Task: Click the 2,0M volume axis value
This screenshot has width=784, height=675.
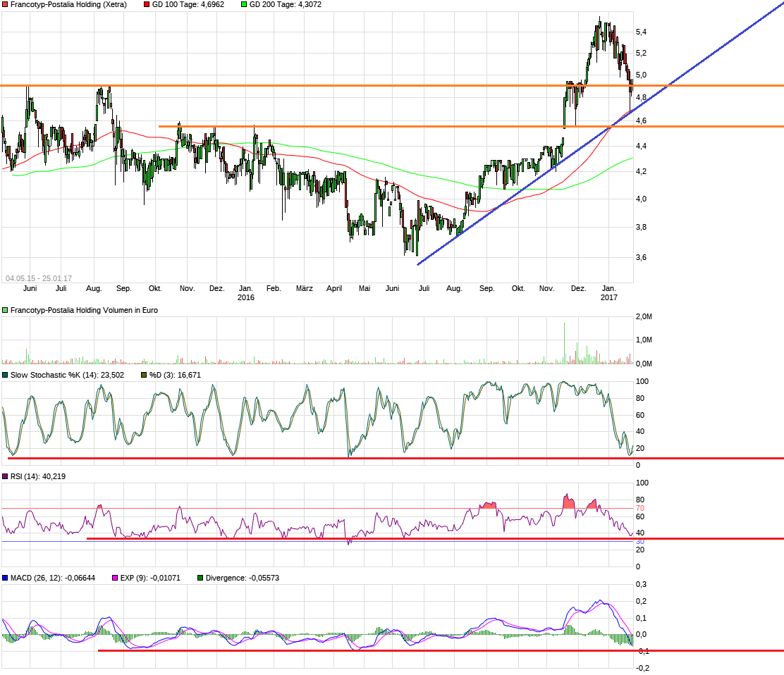Action: pyautogui.click(x=644, y=317)
